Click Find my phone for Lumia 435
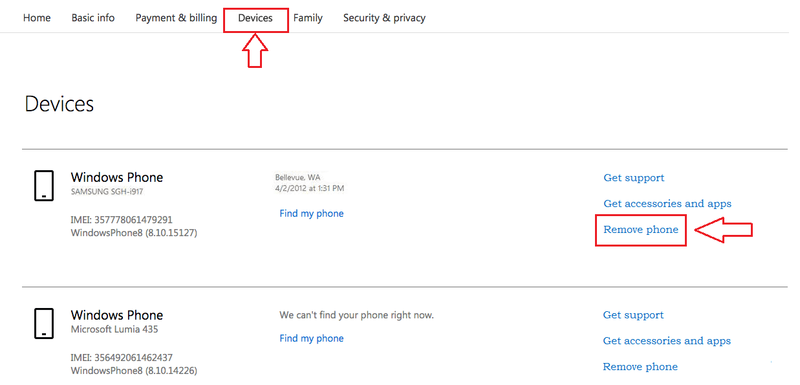Viewport: 800px width, 385px height. (311, 338)
